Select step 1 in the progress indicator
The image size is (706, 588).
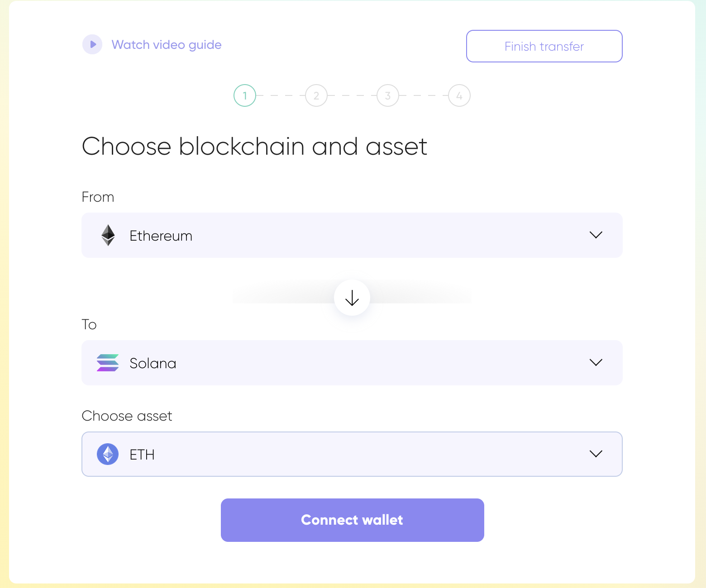tap(245, 95)
